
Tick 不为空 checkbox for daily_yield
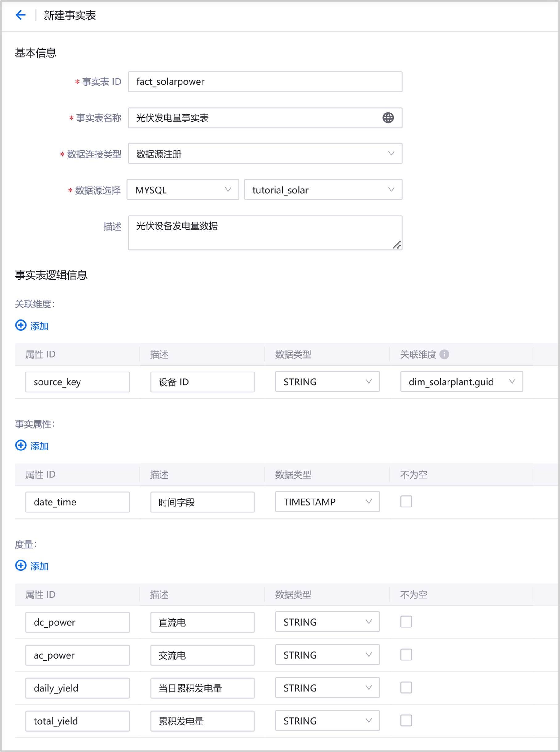(x=406, y=688)
